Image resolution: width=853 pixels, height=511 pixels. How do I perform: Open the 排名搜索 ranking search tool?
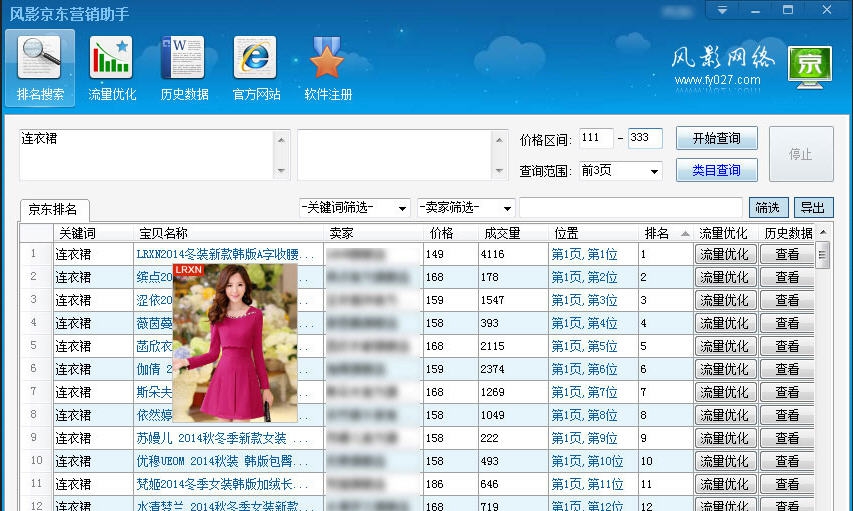click(40, 69)
